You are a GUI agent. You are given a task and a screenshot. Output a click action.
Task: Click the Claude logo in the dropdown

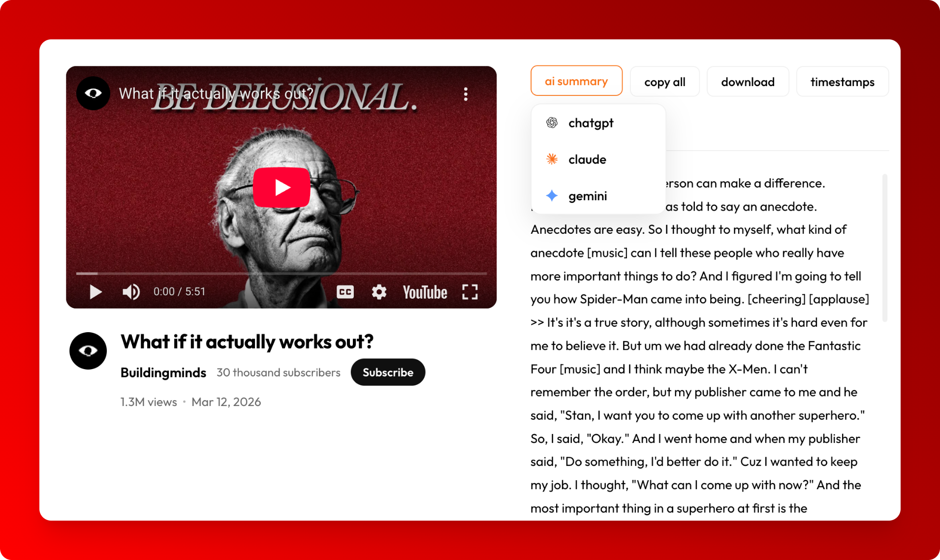coord(552,159)
